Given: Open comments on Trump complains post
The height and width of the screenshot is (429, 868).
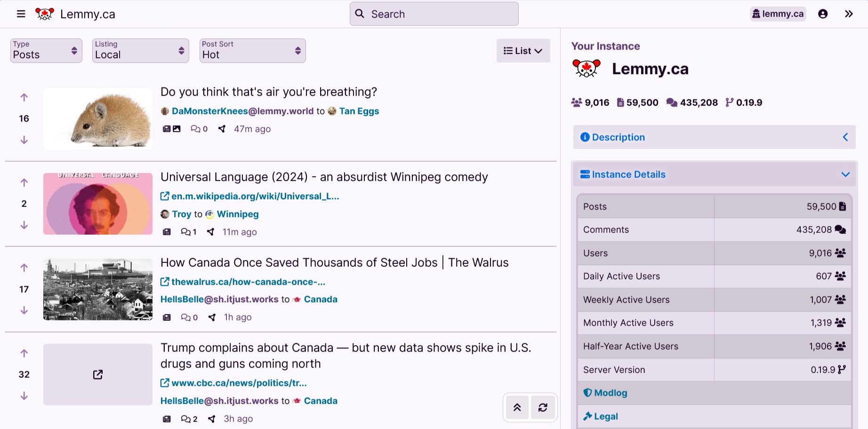Looking at the screenshot, I should click(x=189, y=419).
